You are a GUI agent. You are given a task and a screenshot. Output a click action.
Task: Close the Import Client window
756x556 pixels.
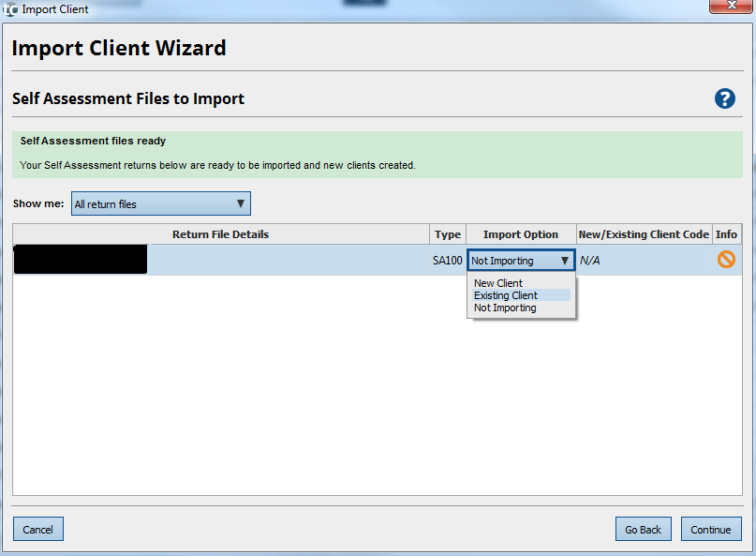[x=727, y=7]
